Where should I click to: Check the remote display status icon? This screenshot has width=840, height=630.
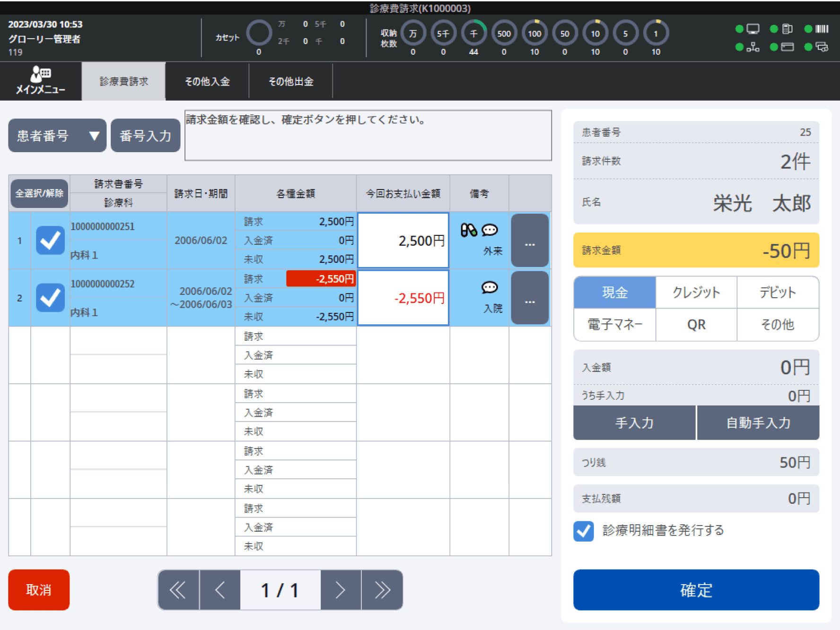click(x=822, y=47)
